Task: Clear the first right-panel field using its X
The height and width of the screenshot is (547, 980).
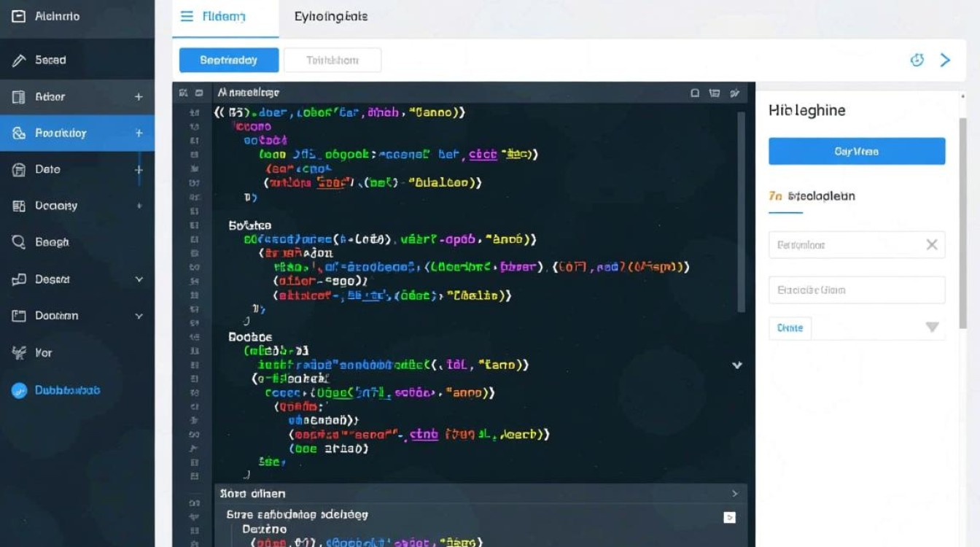Action: (932, 245)
